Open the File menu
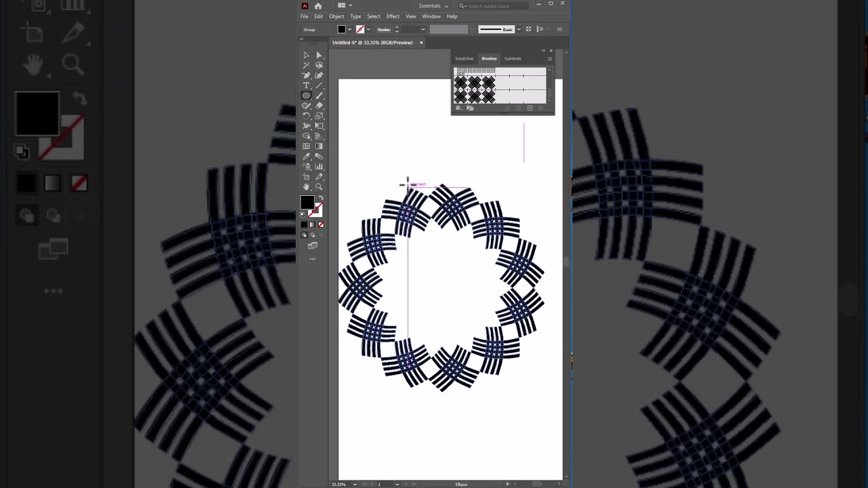 point(304,16)
